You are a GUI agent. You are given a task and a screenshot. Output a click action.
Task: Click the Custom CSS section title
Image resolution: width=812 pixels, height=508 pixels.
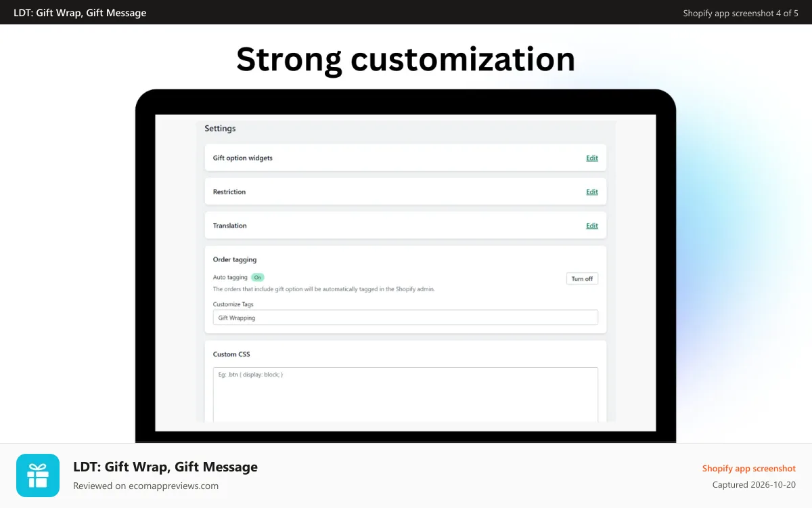(231, 354)
